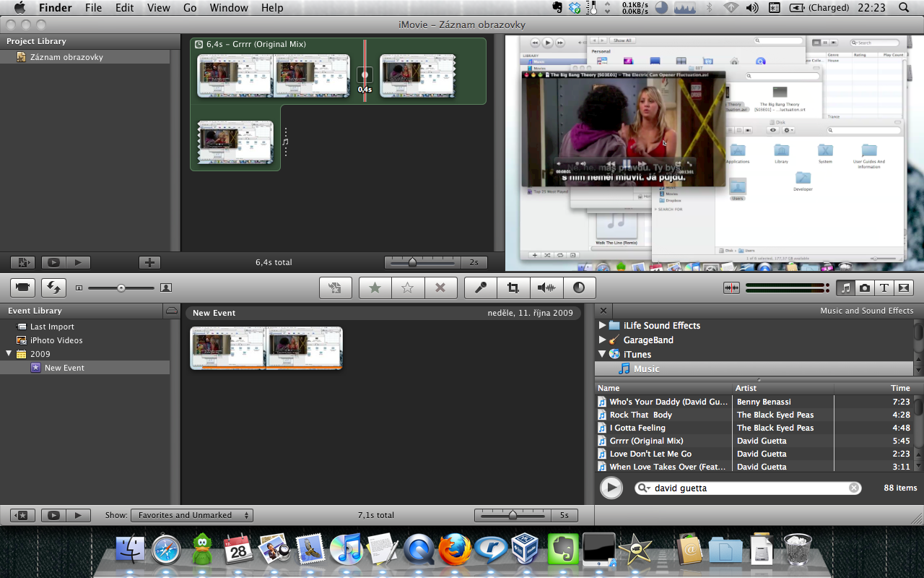The width and height of the screenshot is (924, 578).
Task: Open search options magnifier dropdown
Action: click(x=644, y=488)
